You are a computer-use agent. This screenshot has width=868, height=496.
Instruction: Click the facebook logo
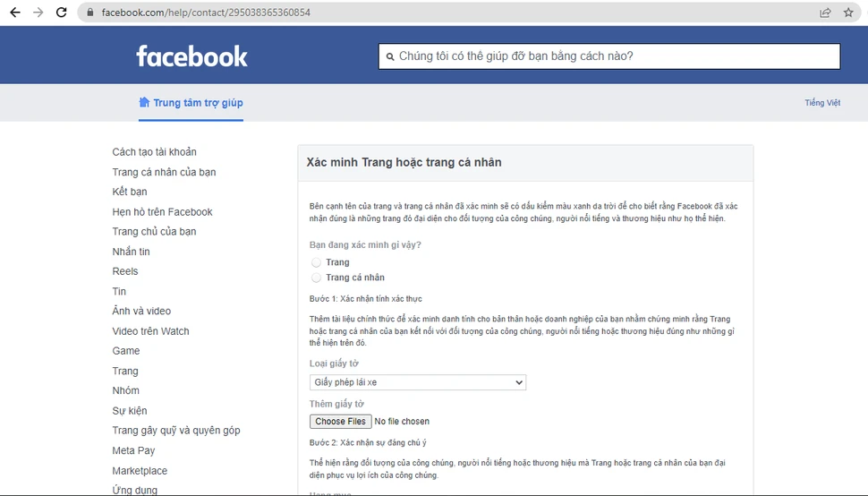click(192, 56)
